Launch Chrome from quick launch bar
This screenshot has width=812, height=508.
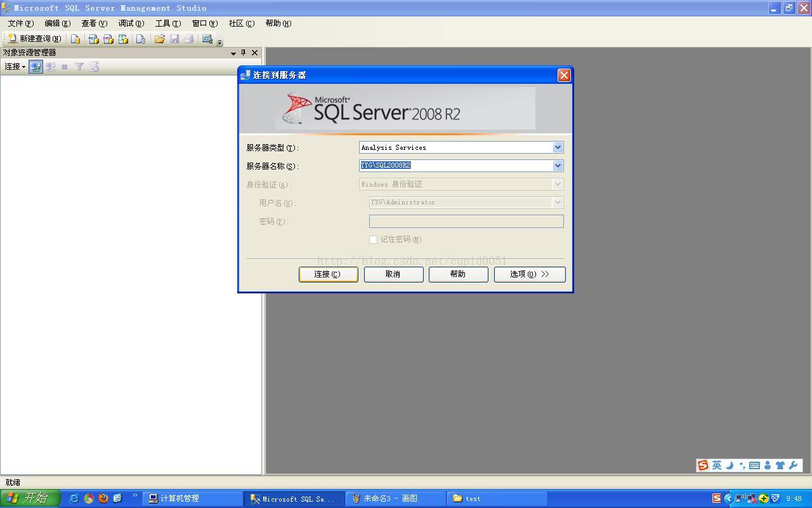tap(89, 498)
